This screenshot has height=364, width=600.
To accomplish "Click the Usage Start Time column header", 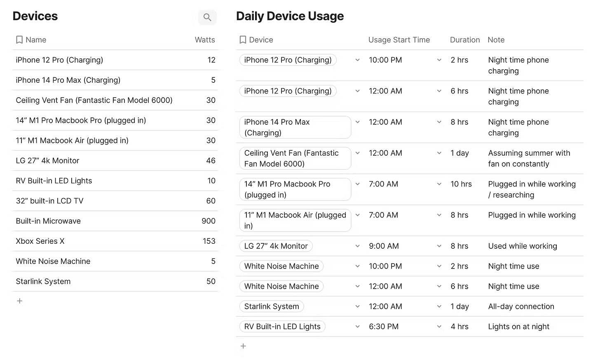I will pyautogui.click(x=399, y=40).
